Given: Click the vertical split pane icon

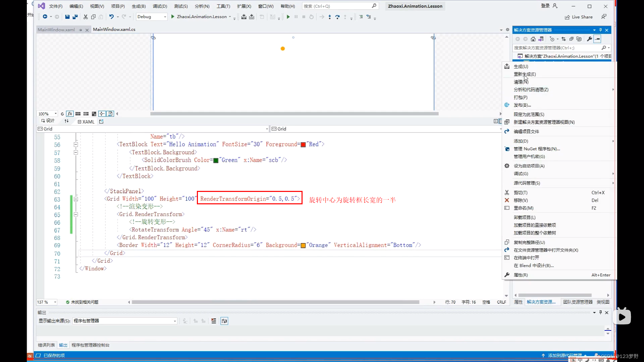Looking at the screenshot, I should 496,121.
